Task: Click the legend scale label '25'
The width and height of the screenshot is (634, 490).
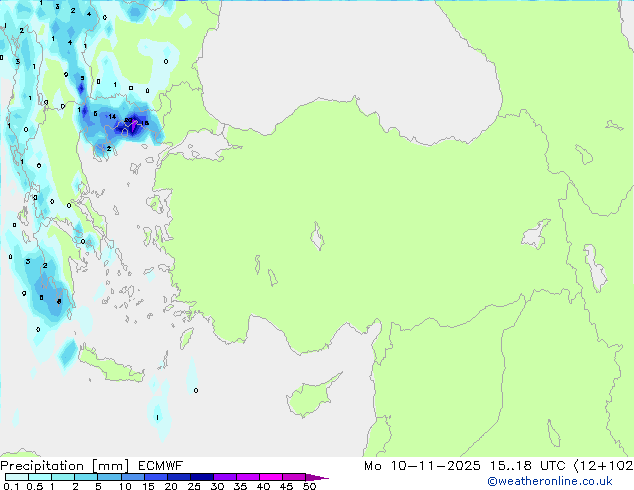Action: point(194,486)
